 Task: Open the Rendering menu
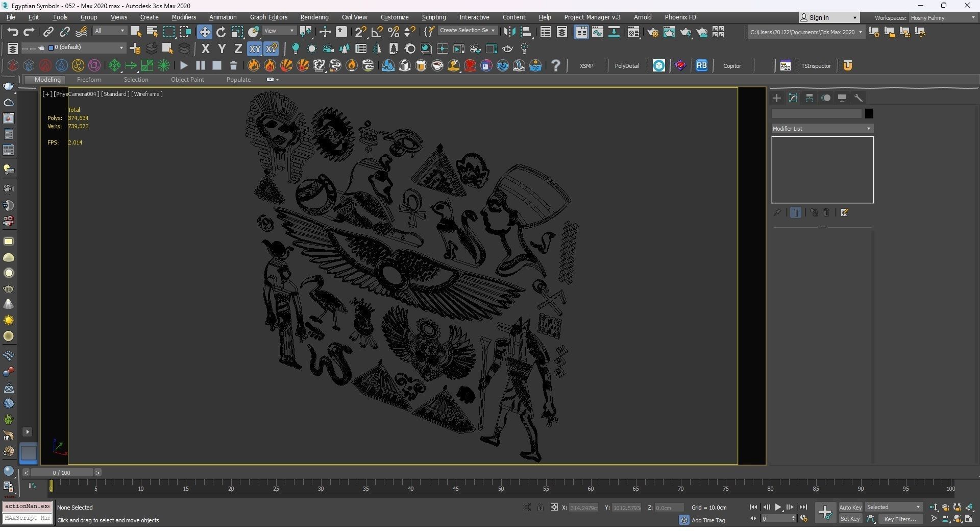(314, 17)
